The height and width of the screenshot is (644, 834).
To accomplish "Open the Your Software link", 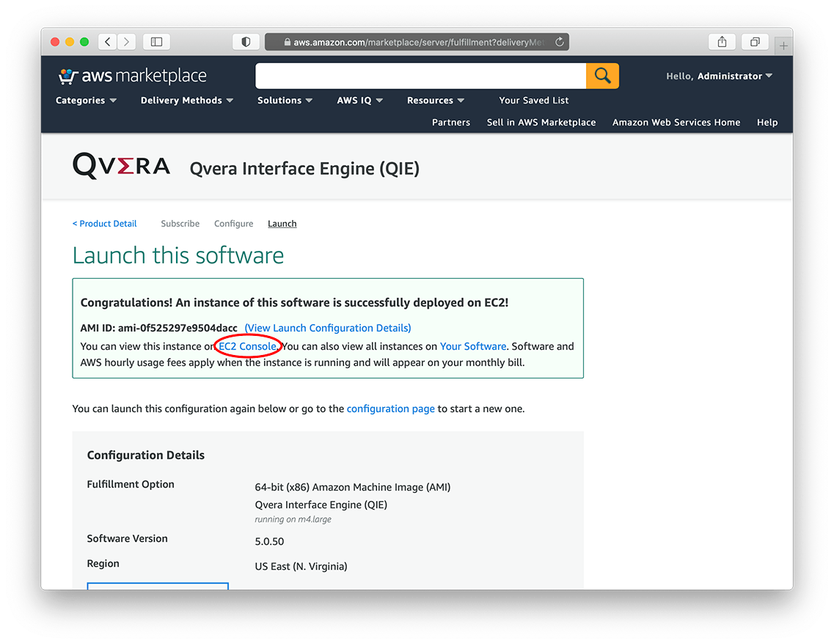I will (x=473, y=346).
